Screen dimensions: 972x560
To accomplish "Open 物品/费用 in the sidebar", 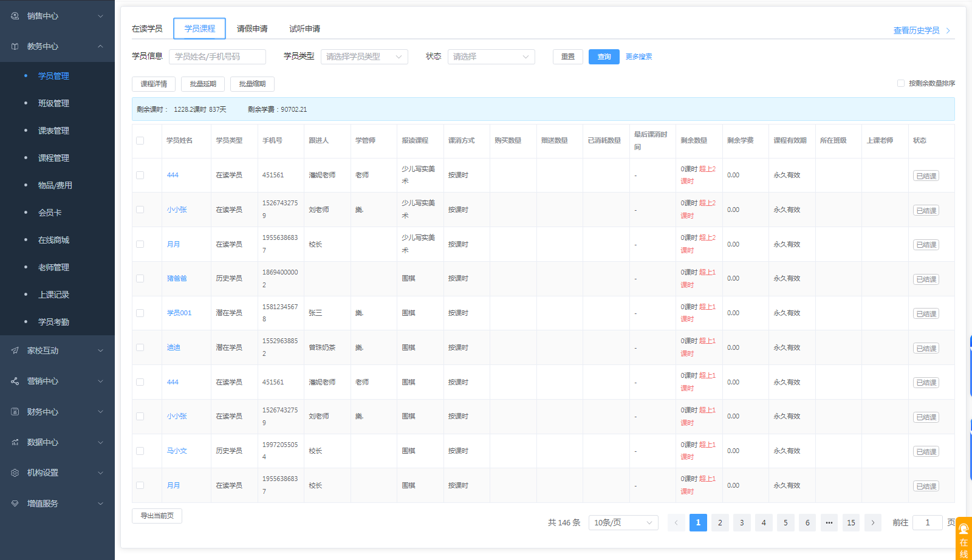I will [x=55, y=185].
